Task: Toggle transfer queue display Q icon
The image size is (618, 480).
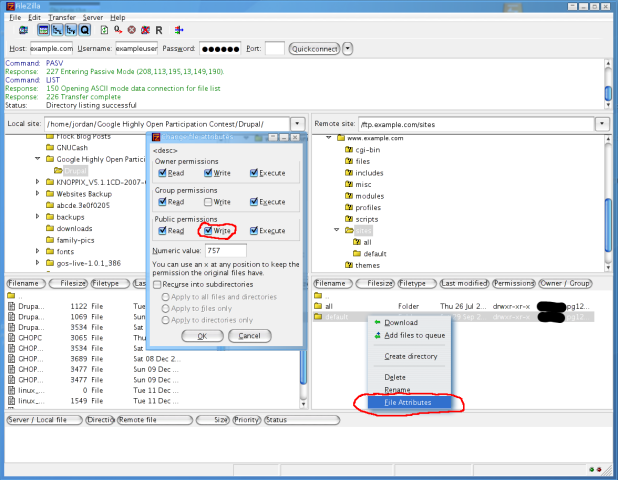Action: (x=85, y=30)
